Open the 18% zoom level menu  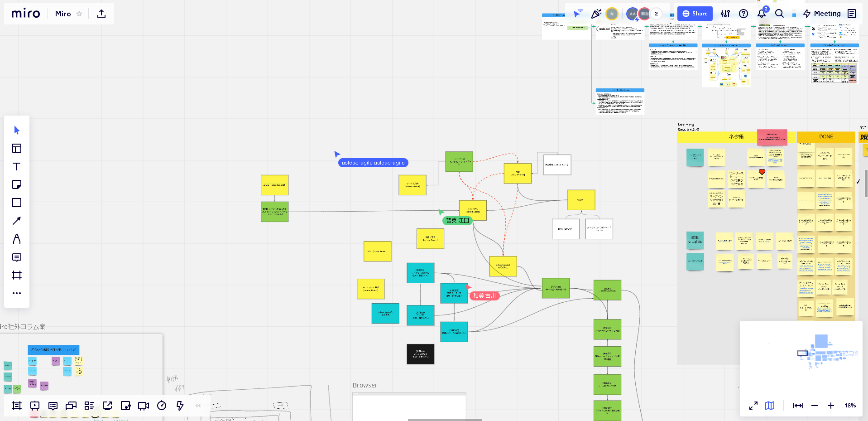[850, 406]
